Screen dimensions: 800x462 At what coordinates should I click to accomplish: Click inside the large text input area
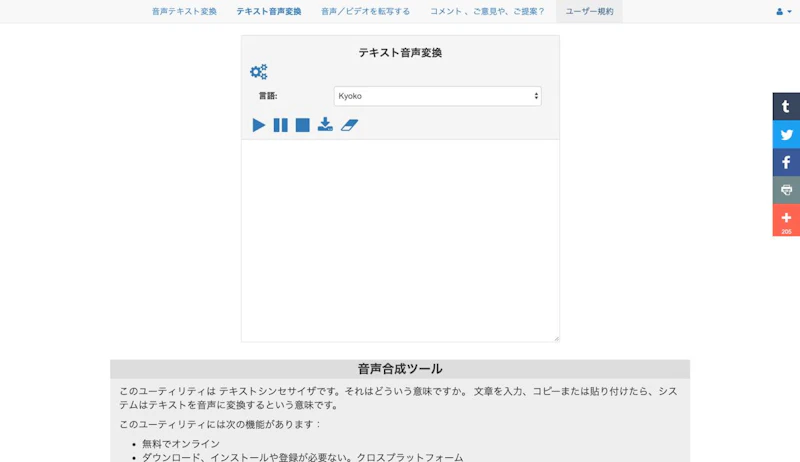pyautogui.click(x=401, y=241)
